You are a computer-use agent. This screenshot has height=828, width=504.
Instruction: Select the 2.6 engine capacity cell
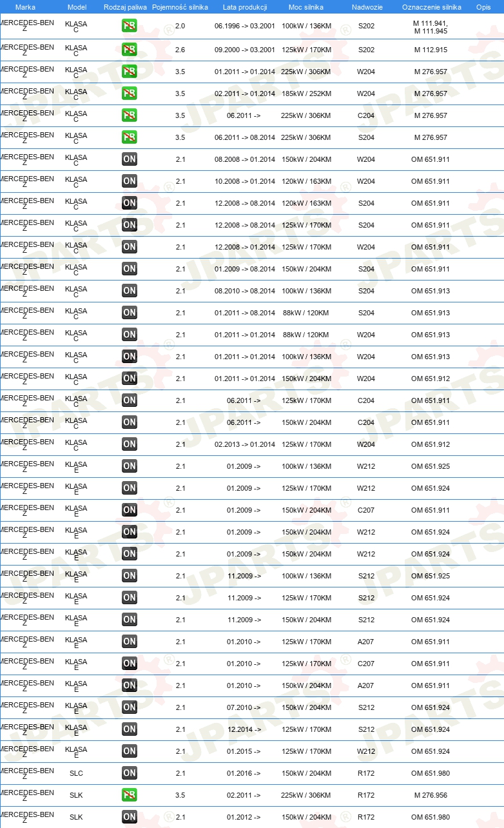tap(180, 50)
